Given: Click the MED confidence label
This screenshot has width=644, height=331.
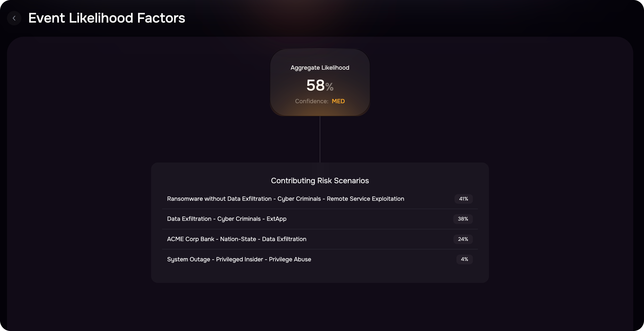Looking at the screenshot, I should coord(338,101).
